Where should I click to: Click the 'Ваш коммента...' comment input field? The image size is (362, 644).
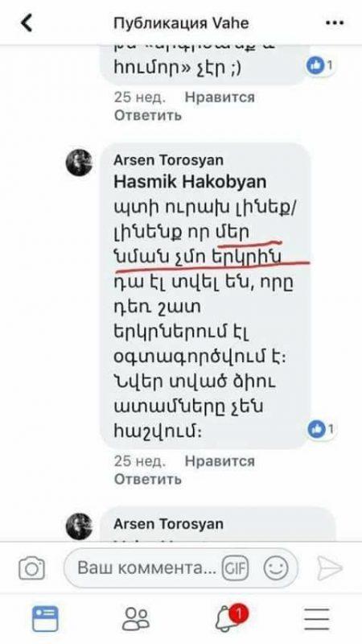(181, 568)
